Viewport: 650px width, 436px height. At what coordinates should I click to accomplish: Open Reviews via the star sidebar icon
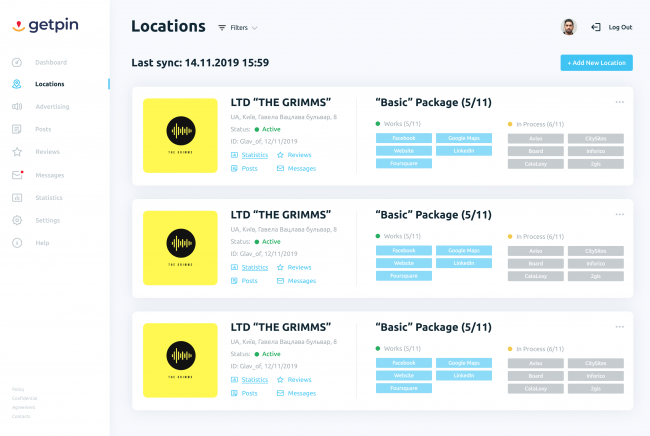pyautogui.click(x=17, y=152)
